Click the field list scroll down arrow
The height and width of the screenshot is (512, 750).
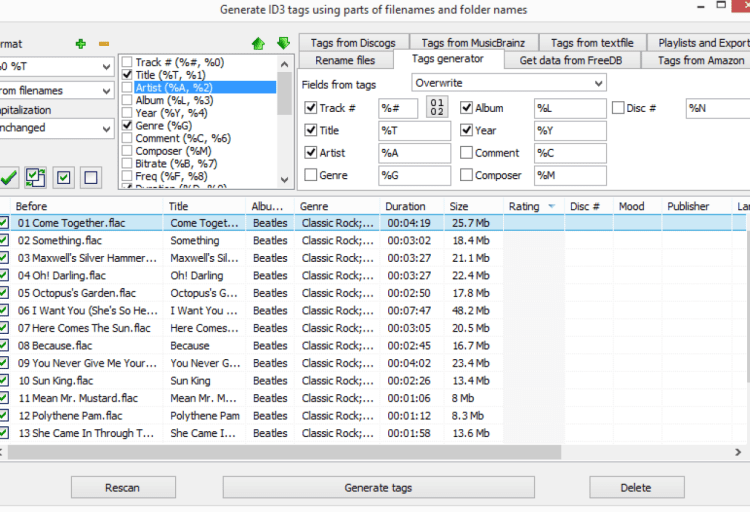point(285,180)
